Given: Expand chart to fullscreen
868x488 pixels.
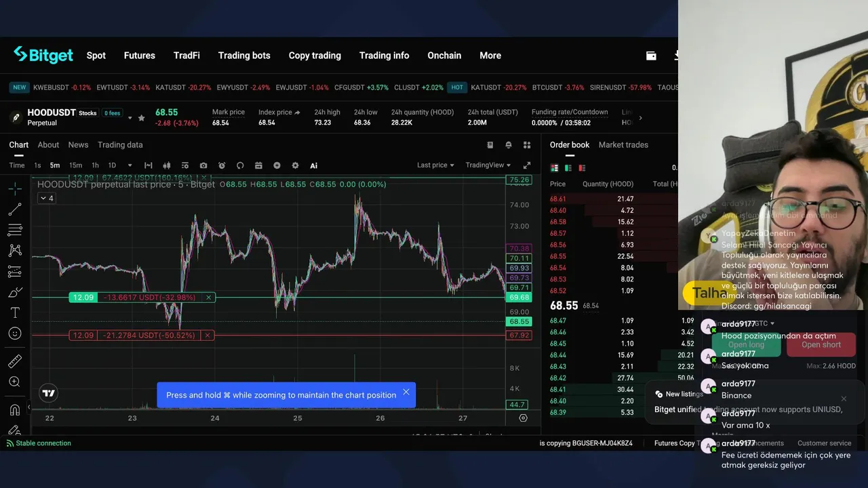Looking at the screenshot, I should pos(527,165).
